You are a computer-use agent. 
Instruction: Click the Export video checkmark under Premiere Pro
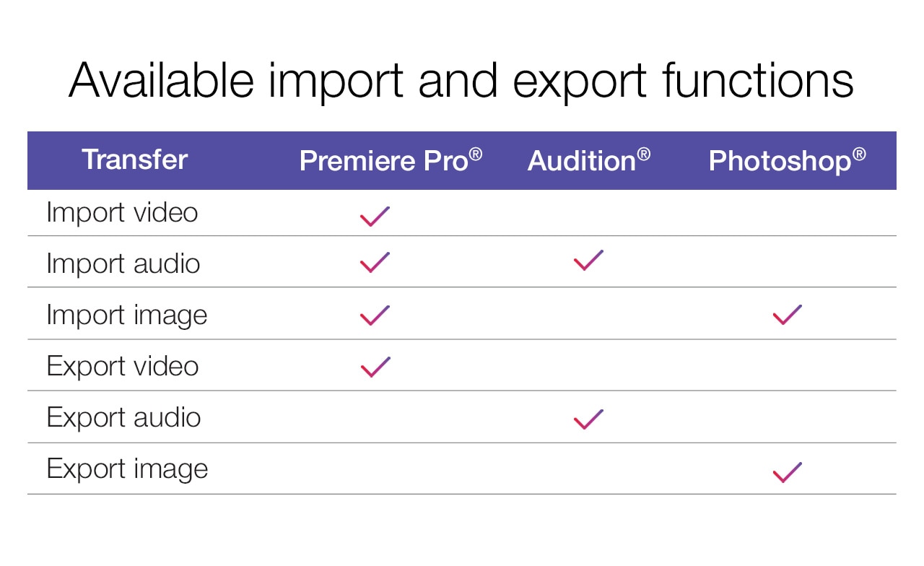pos(375,367)
